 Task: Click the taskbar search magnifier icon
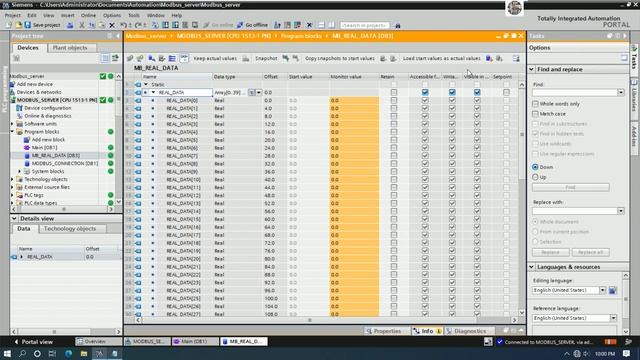pyautogui.click(x=22, y=353)
